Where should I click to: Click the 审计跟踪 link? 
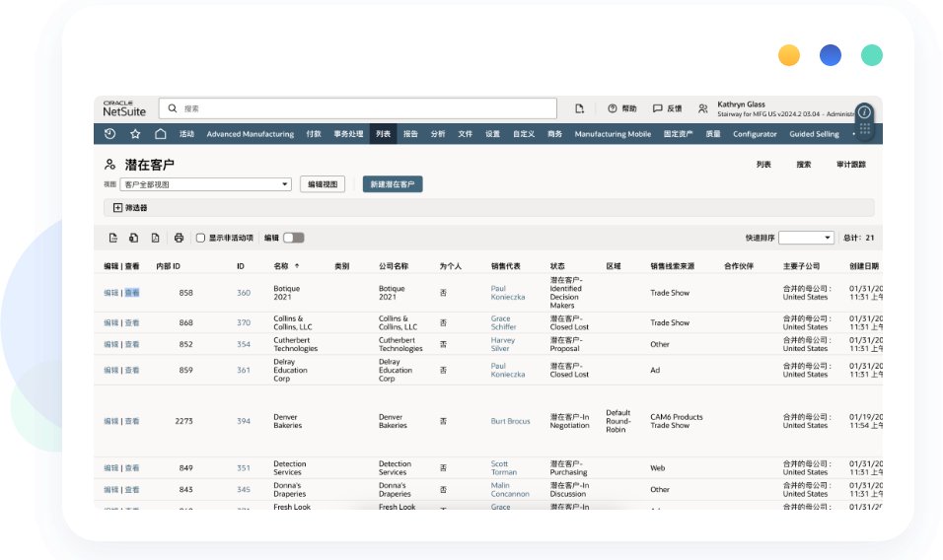851,165
